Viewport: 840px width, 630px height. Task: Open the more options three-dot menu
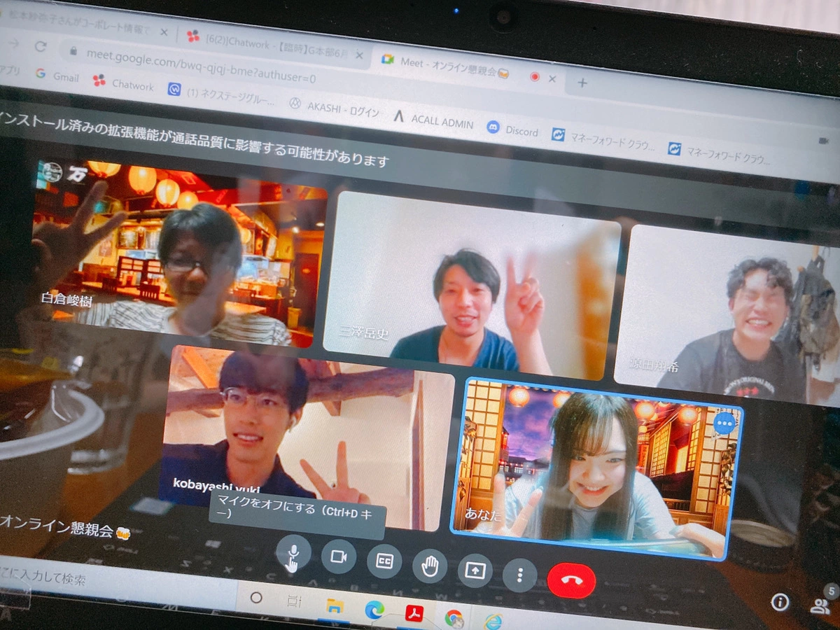(x=519, y=575)
